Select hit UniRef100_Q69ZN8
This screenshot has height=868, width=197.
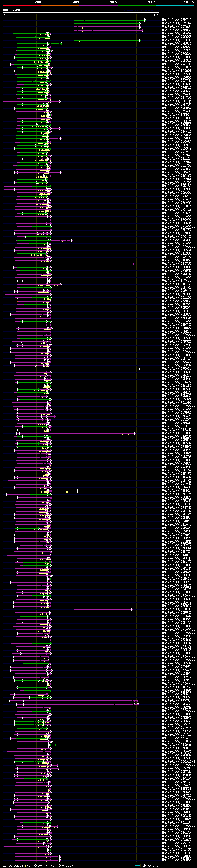click(x=177, y=768)
